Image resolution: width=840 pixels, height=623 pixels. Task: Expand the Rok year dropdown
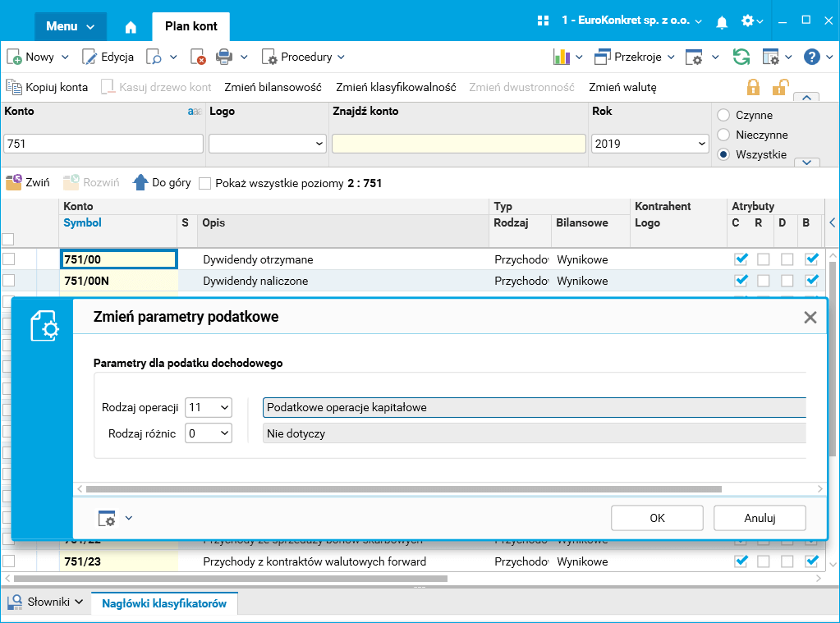pos(650,144)
